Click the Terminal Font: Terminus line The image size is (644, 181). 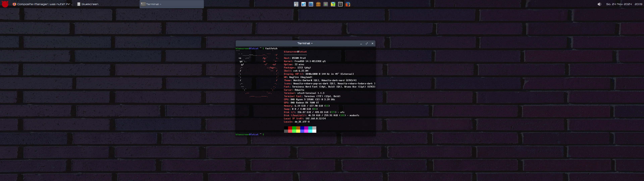312,96
